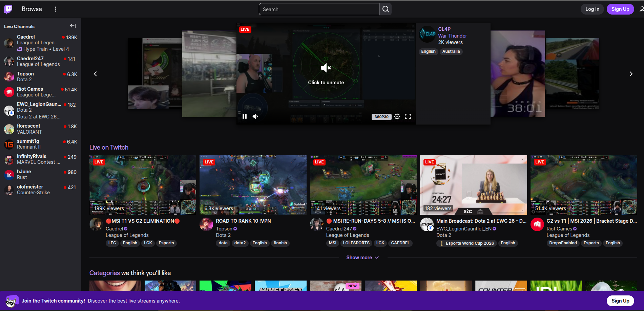644x311 pixels.
Task: Go to next carousel stream
Action: (x=631, y=74)
